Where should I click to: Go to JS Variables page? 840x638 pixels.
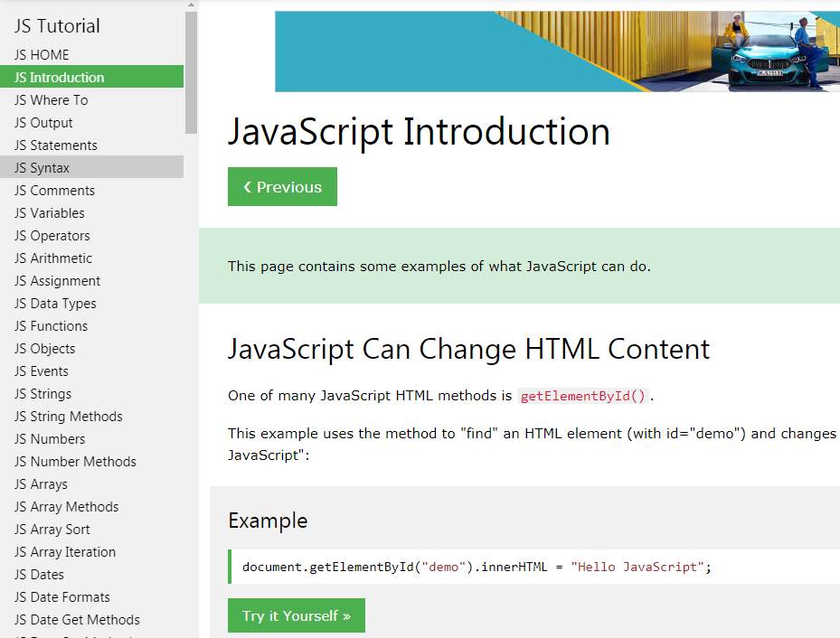[x=50, y=213]
